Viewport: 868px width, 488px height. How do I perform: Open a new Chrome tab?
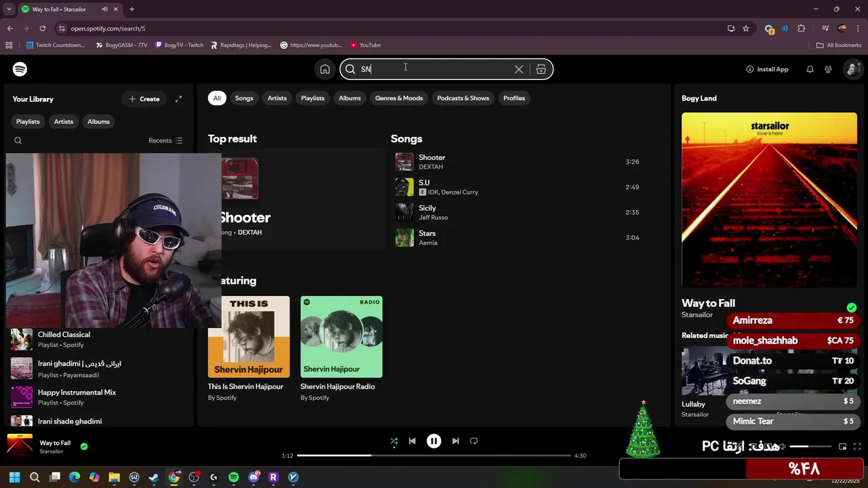point(132,9)
